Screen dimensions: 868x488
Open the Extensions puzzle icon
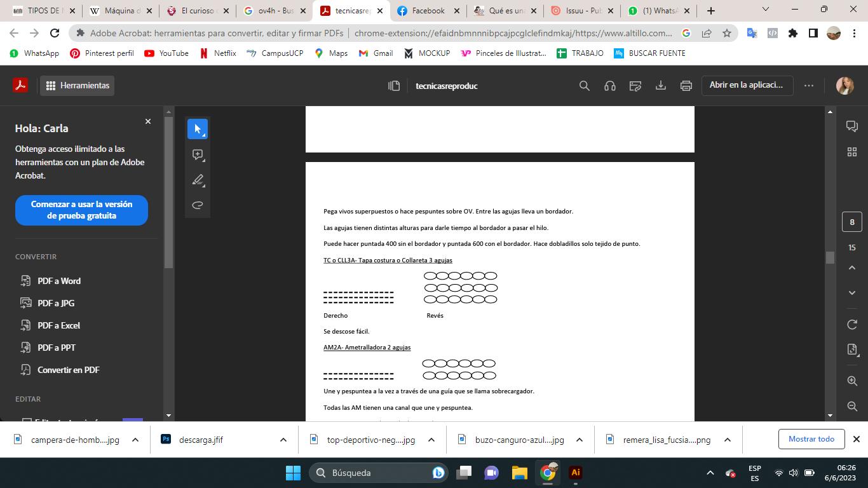point(793,33)
